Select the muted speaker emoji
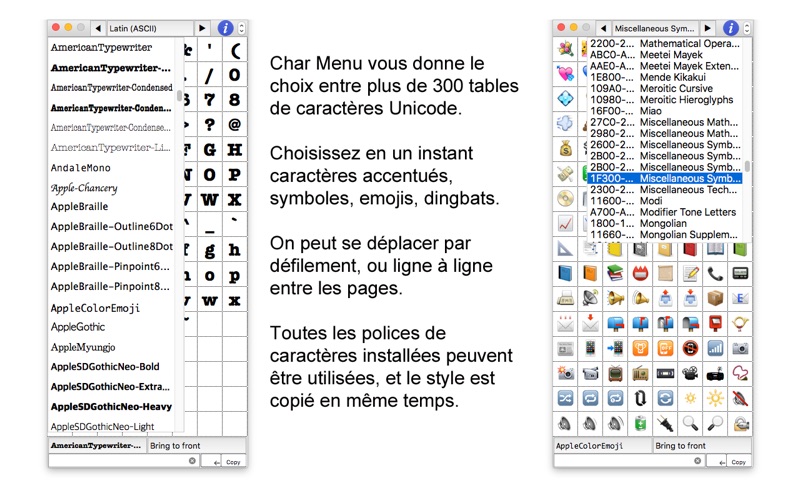 pos(740,398)
